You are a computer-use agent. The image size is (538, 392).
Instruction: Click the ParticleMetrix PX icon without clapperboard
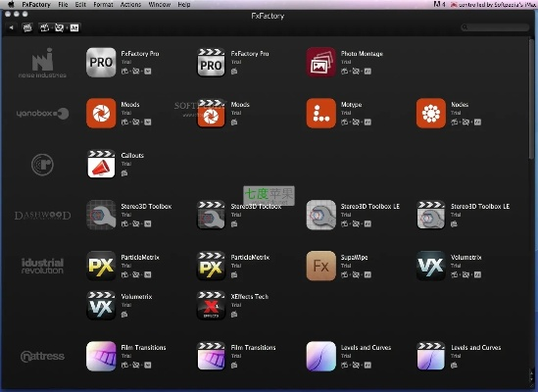[x=101, y=266]
